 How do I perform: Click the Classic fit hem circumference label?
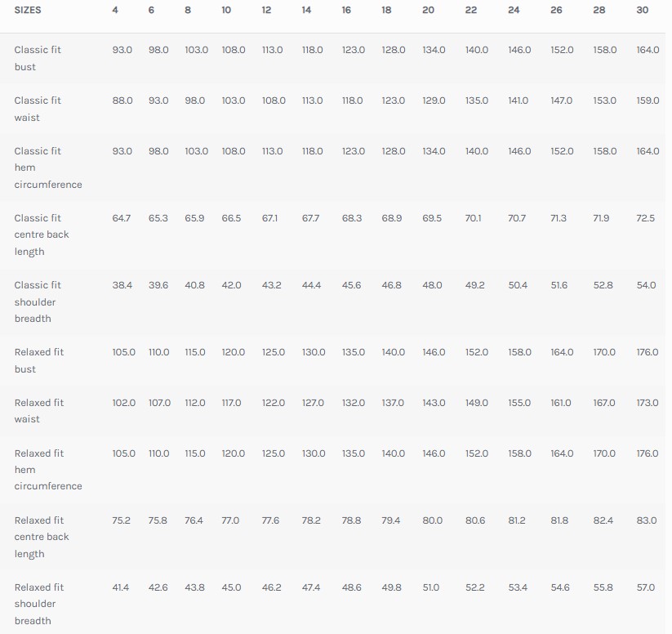pos(47,167)
